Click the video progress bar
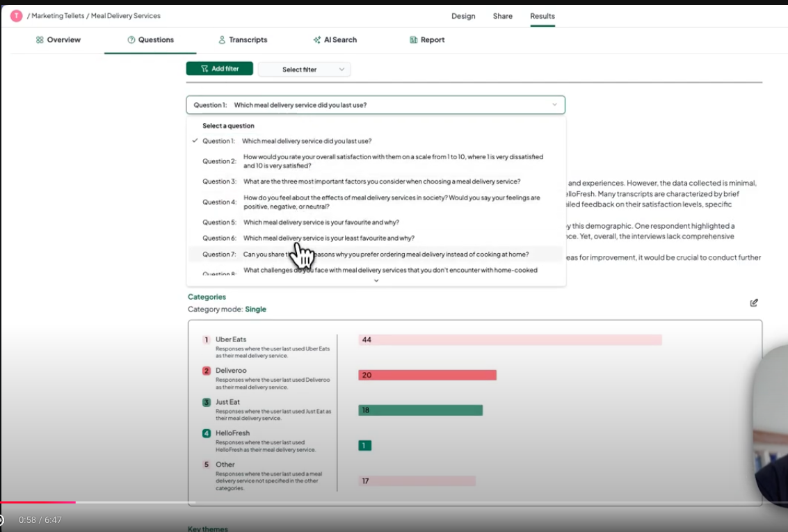Screen dimensions: 788x532 coord(394,502)
